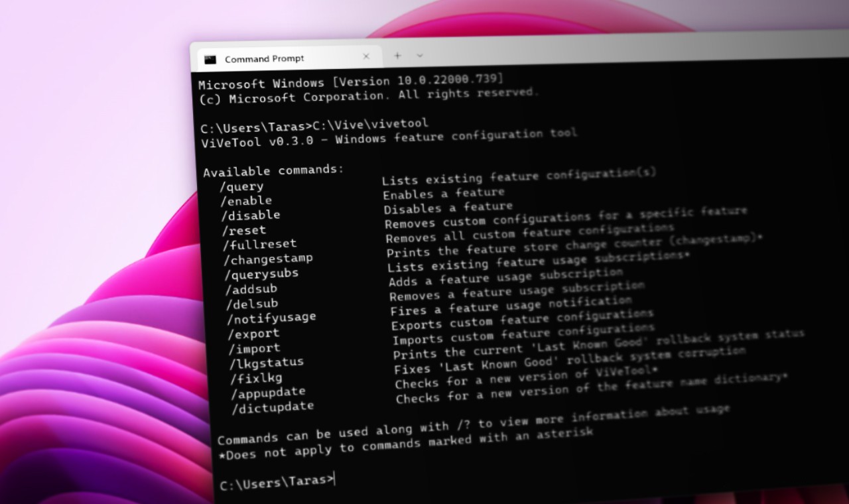
Task: Click the '/delsub' command text
Action: pos(253,304)
